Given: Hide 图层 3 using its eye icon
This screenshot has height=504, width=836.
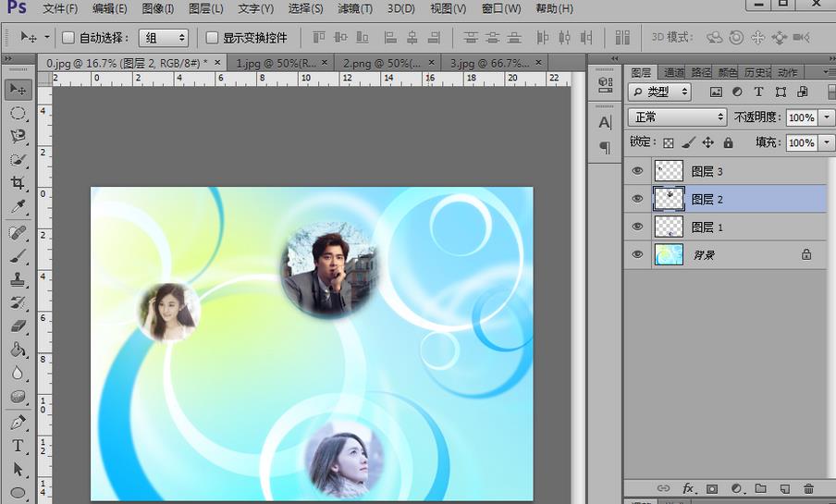Looking at the screenshot, I should pos(636,171).
